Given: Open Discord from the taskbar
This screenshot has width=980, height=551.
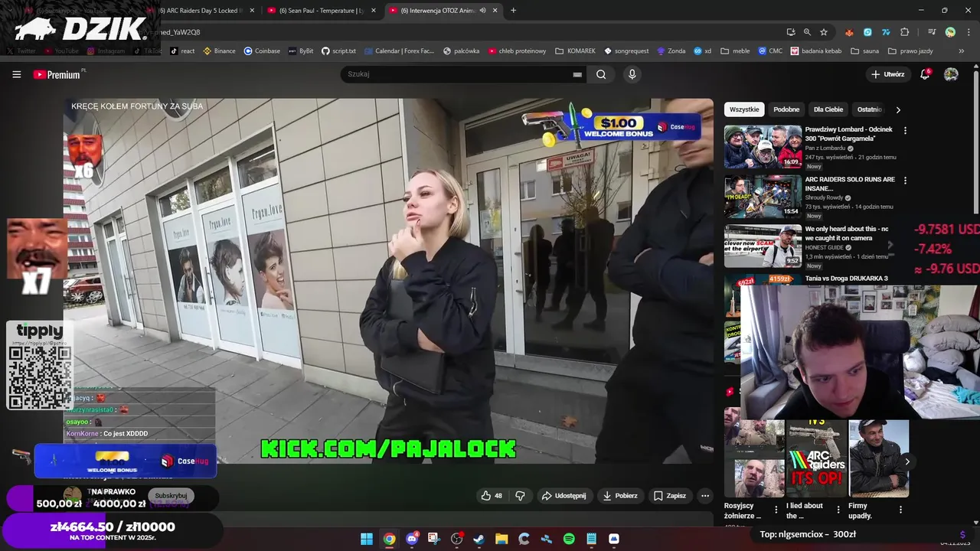Looking at the screenshot, I should 412,539.
